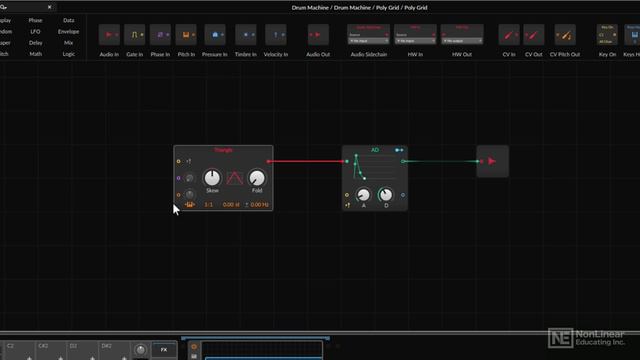
Task: Toggle the Poly Grid device power button
Action: pos(194,347)
